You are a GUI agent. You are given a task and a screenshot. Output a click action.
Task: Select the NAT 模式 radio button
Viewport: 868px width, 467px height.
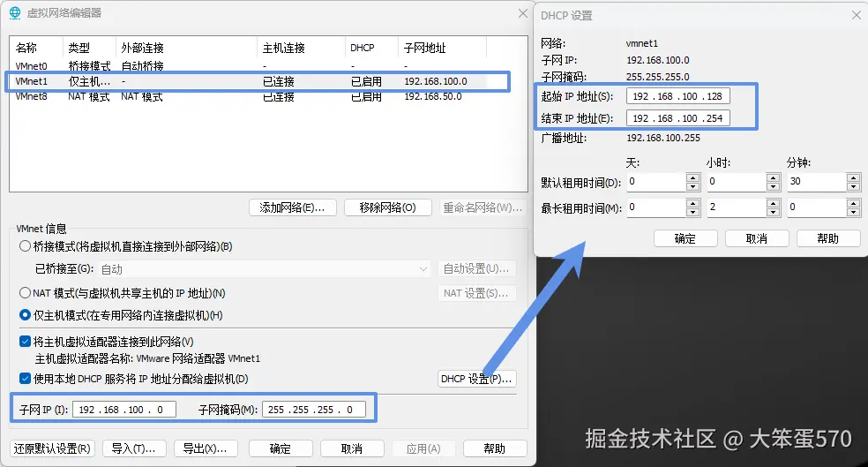(x=25, y=292)
